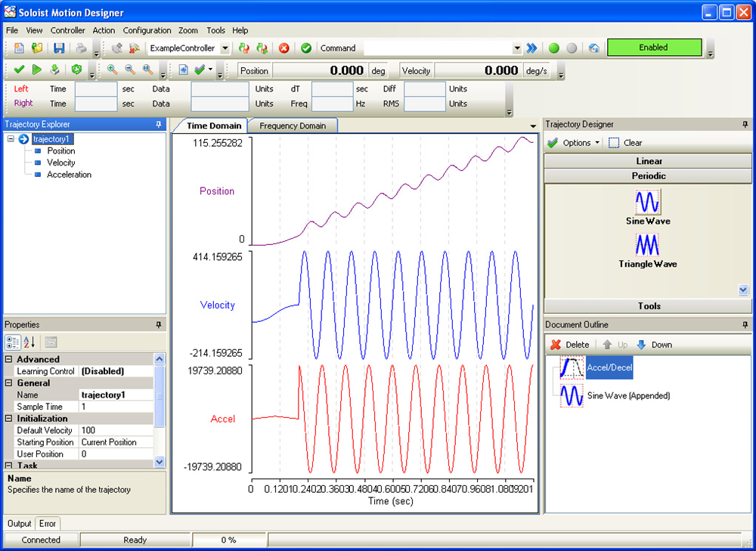Open the Controller menu

(x=68, y=30)
